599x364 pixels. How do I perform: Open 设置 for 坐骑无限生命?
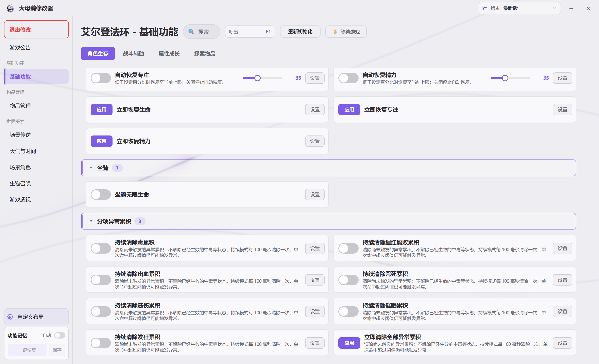click(x=314, y=194)
